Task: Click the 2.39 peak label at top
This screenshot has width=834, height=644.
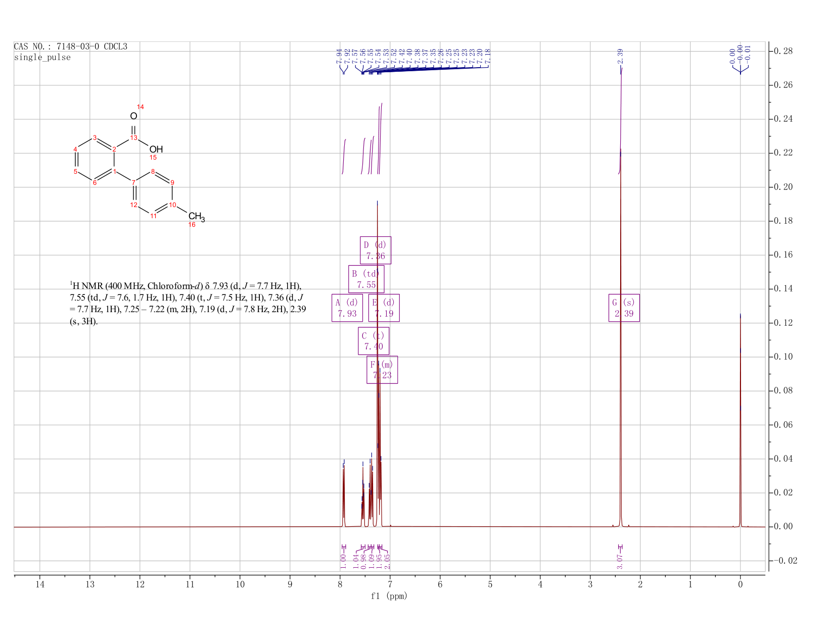Action: tap(620, 55)
